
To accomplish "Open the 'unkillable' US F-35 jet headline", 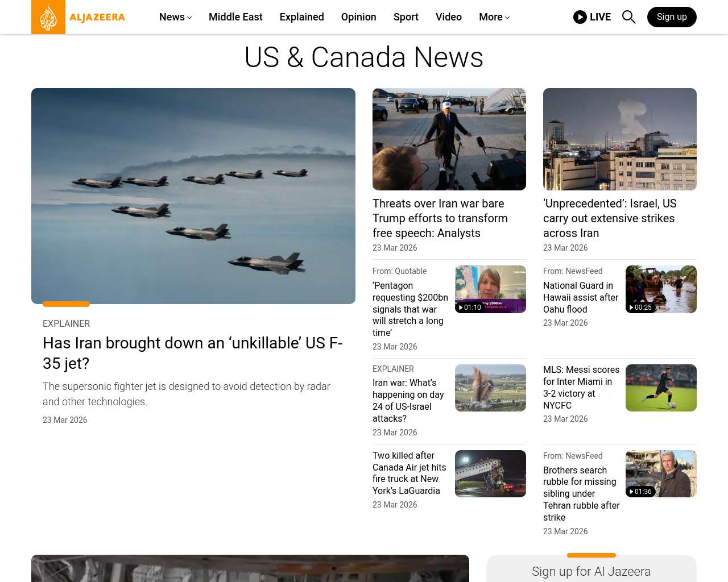I will (x=192, y=353).
